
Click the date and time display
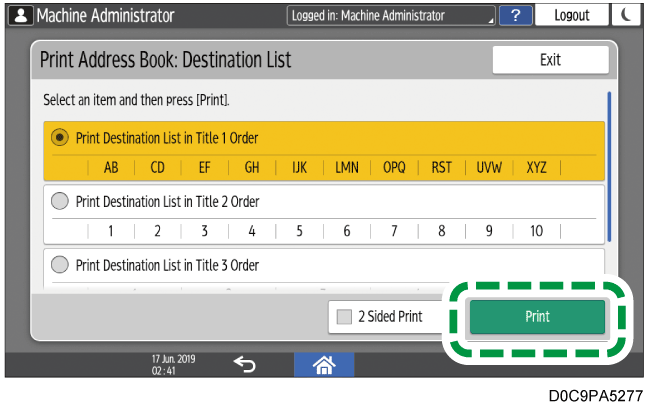[x=163, y=366]
